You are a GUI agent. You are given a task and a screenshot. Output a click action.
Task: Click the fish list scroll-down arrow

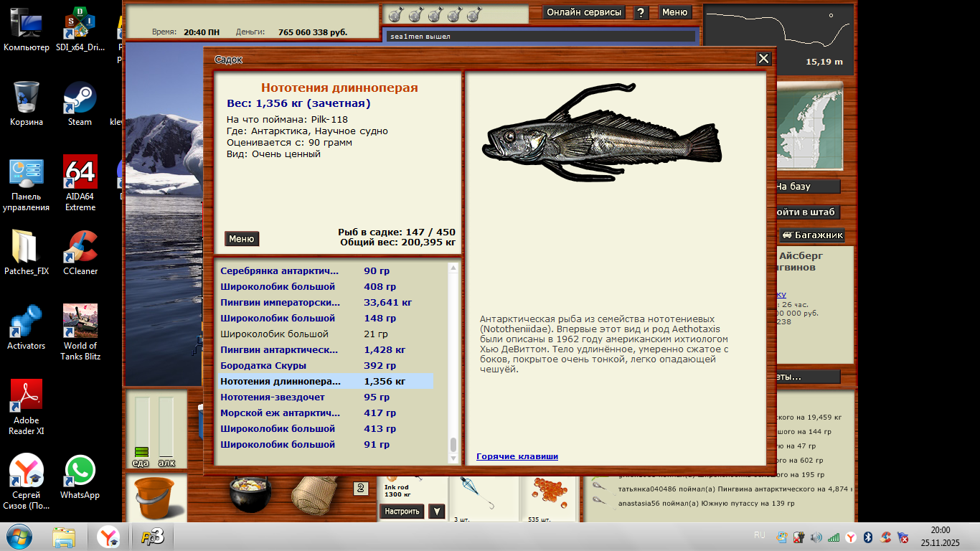pos(453,458)
